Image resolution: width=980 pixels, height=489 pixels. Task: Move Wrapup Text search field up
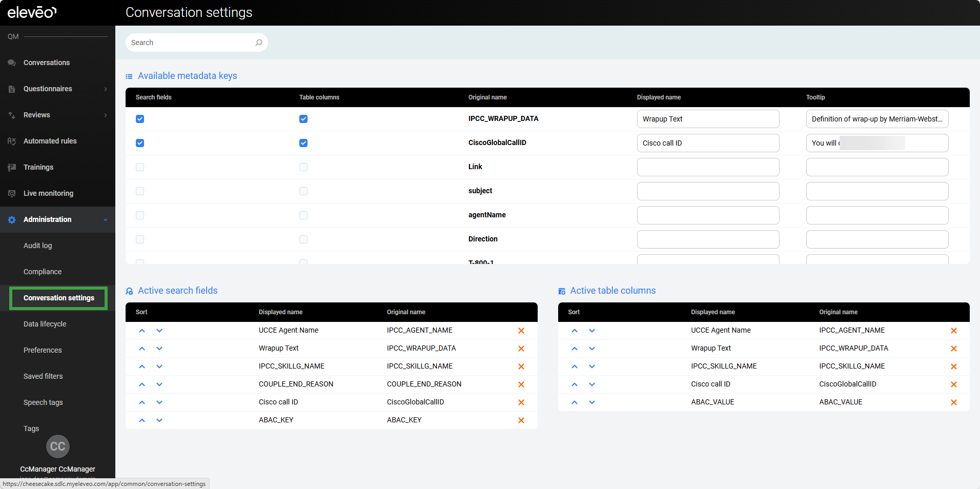(x=142, y=349)
